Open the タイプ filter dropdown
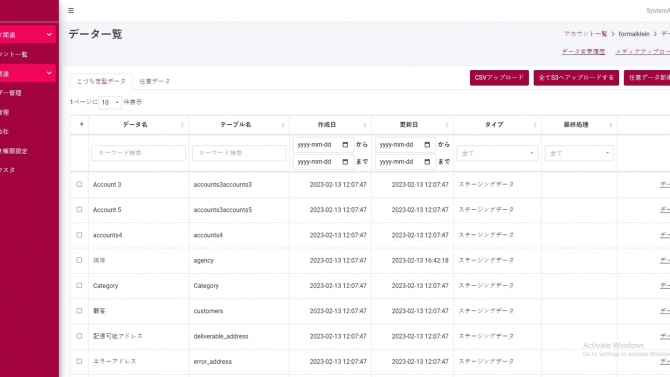This screenshot has width=670, height=377. 497,153
